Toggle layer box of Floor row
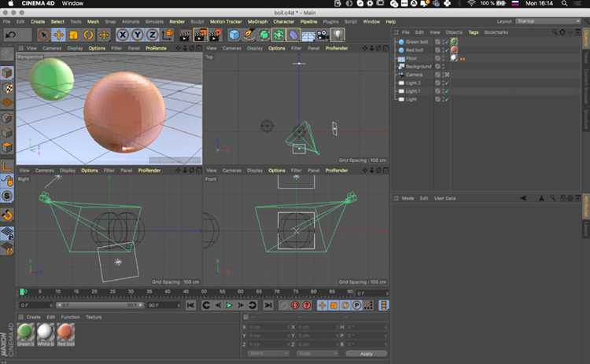 pyautogui.click(x=437, y=58)
